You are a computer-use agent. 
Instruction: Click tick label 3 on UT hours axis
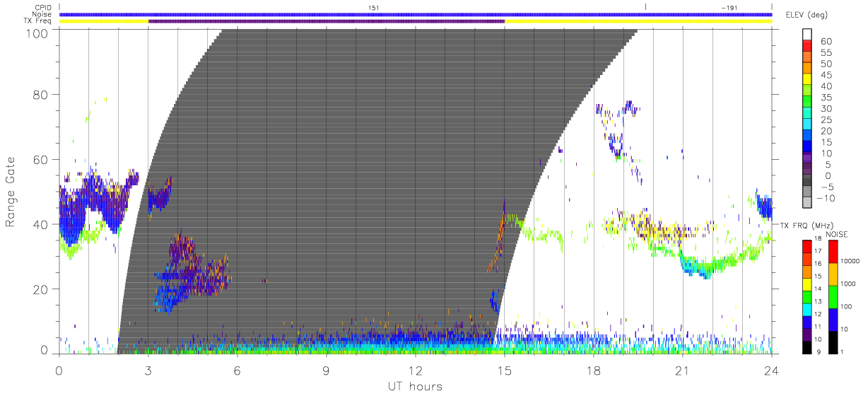(x=148, y=370)
